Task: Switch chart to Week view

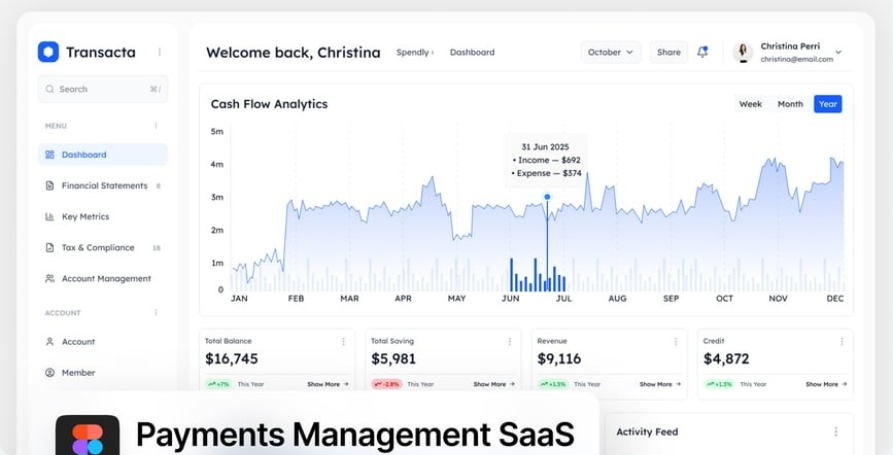Action: (x=751, y=104)
